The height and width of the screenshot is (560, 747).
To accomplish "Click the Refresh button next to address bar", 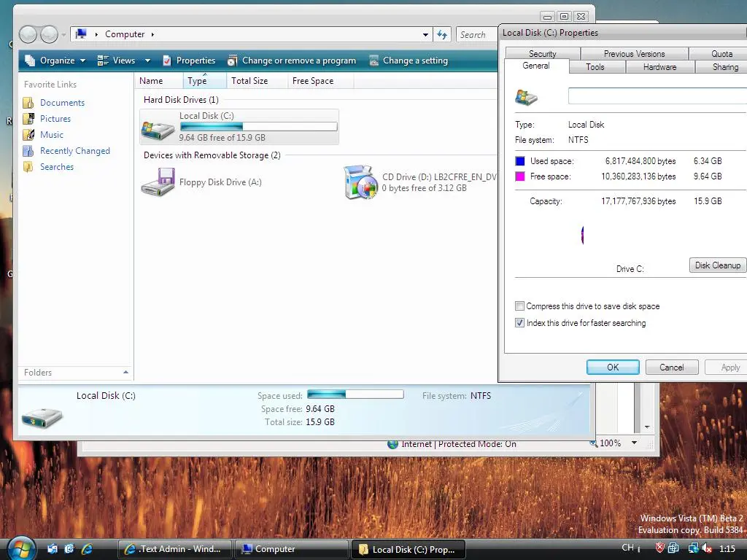I will pyautogui.click(x=442, y=35).
